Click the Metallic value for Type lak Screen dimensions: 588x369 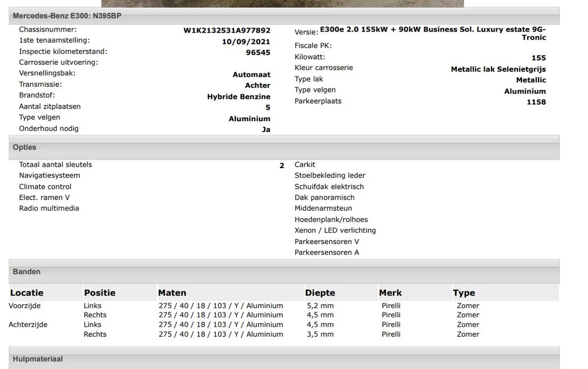(x=531, y=80)
